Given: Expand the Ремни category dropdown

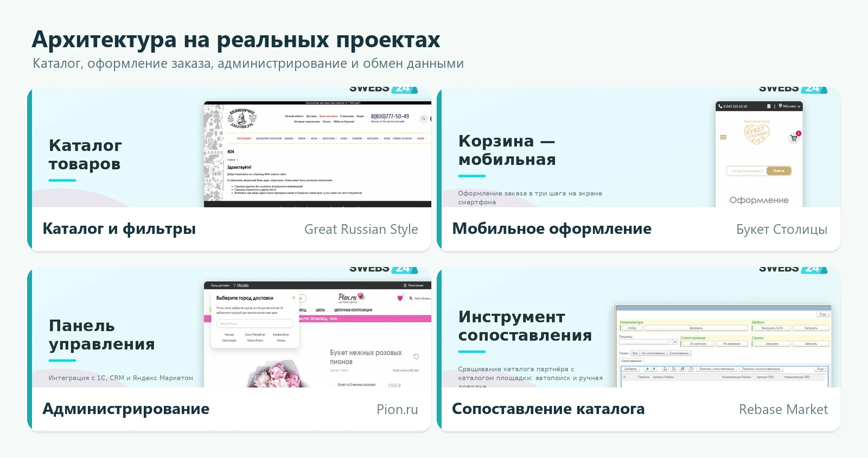Looking at the screenshot, I should 308,138.
